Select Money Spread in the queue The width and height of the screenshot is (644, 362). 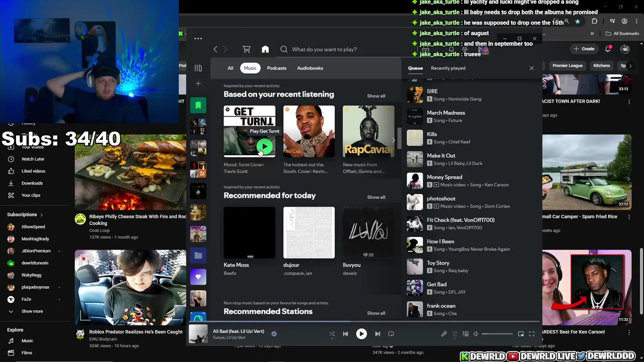pyautogui.click(x=470, y=180)
